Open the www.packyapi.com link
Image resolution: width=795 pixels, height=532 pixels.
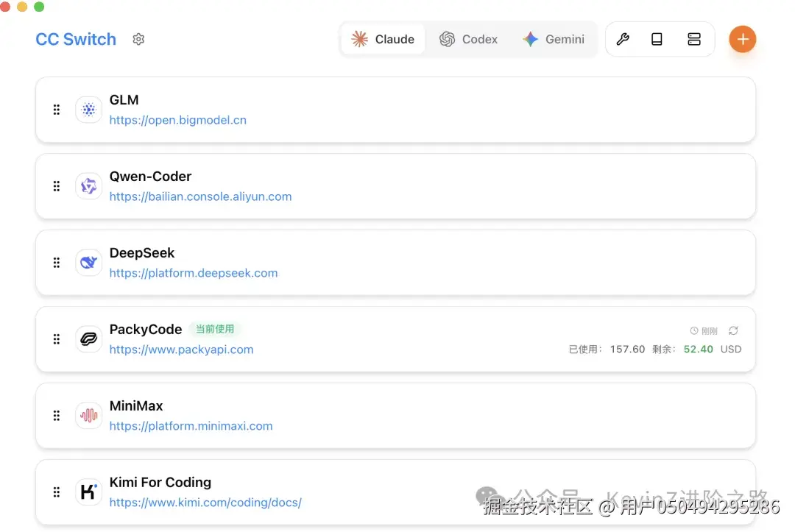tap(182, 350)
